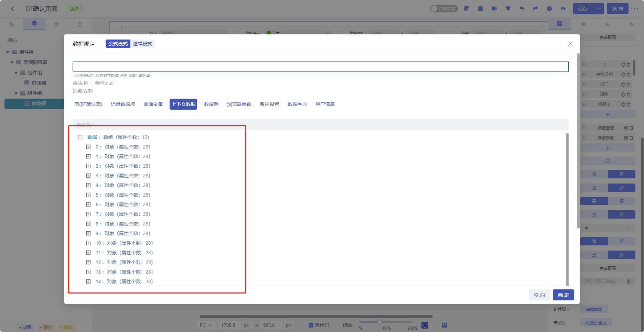
Task: Open the more options ellipsis after 发布
Action: [x=635, y=9]
